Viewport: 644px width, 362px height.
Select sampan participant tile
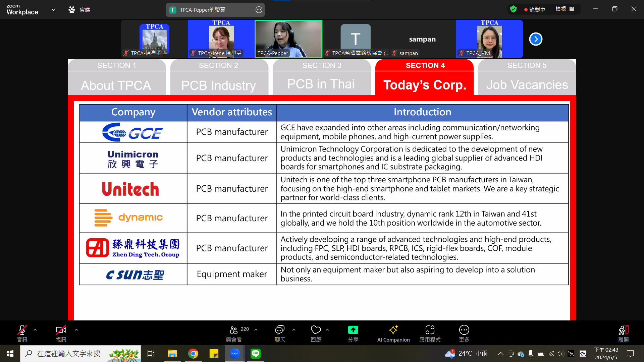pos(423,39)
